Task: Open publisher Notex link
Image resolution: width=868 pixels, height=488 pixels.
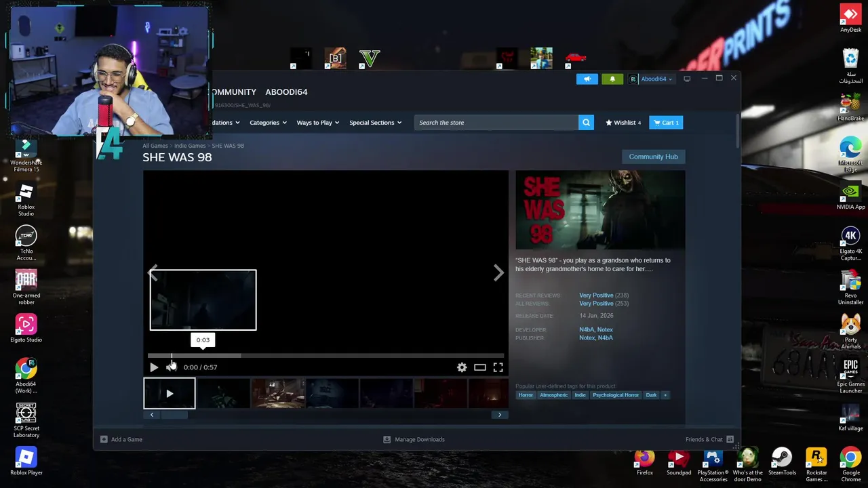Action: coord(587,338)
